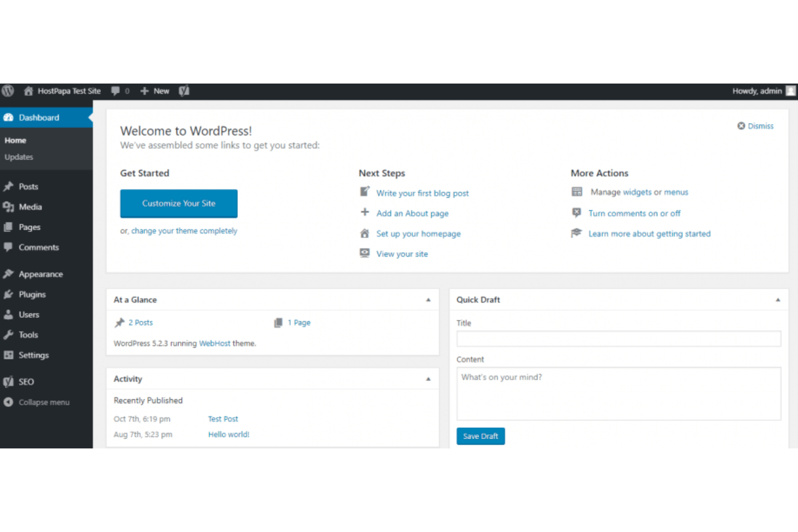This screenshot has height=532, width=798.
Task: Open the comments bubble icon in top bar
Action: (115, 91)
